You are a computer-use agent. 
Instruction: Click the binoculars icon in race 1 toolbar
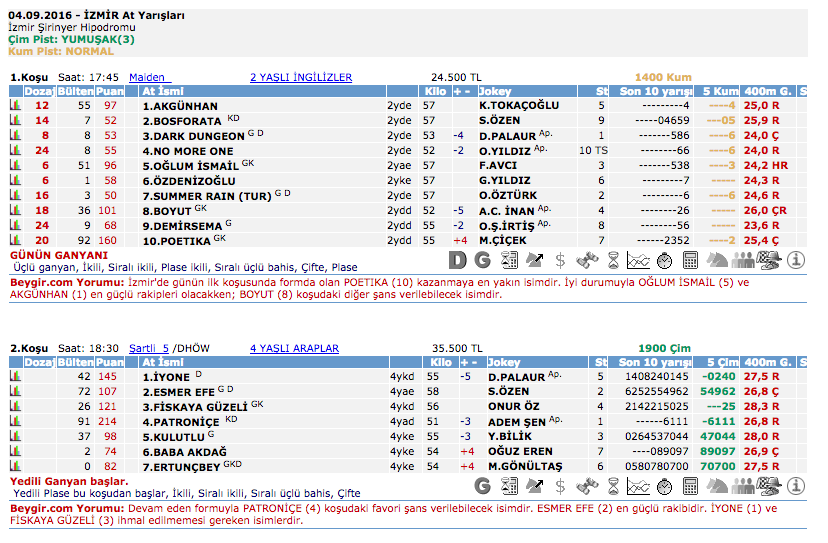click(587, 260)
